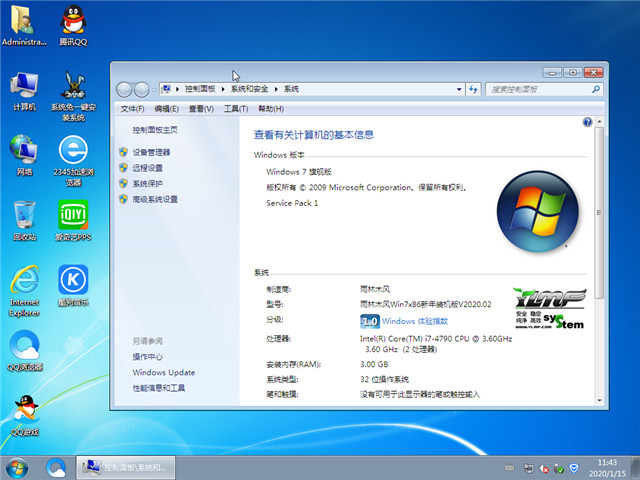This screenshot has height=480, width=640.
Task: Open the 系统兔一键安装系统 icon
Action: click(x=73, y=96)
